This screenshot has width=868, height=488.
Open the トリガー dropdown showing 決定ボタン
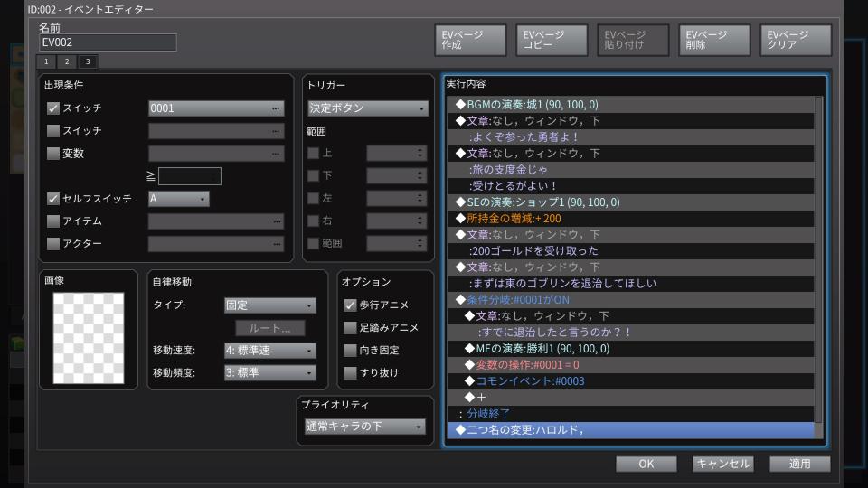[x=368, y=108]
